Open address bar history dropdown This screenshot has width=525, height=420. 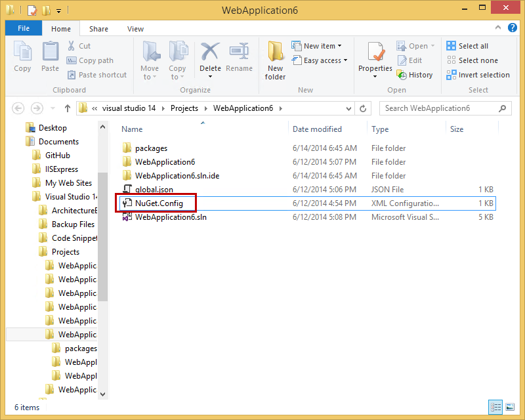tap(348, 109)
